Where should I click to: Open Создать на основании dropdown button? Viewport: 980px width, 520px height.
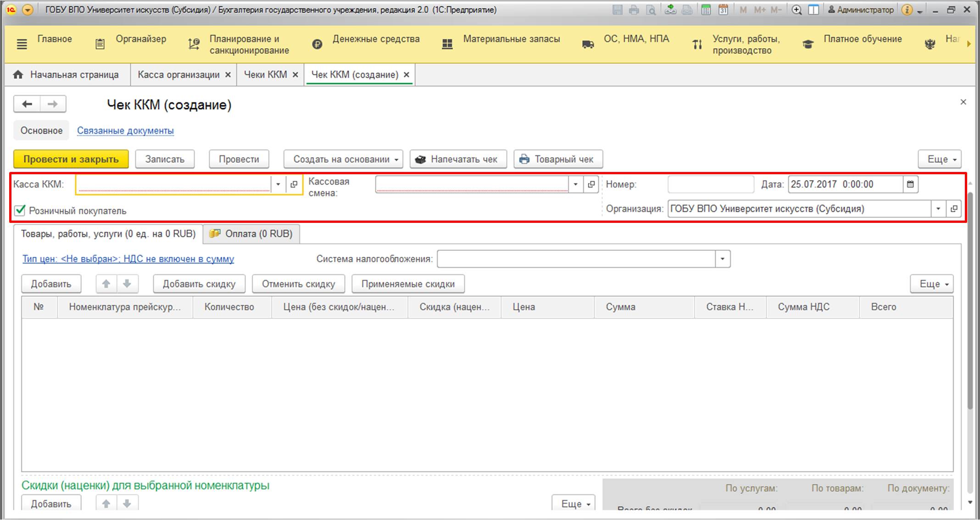343,159
